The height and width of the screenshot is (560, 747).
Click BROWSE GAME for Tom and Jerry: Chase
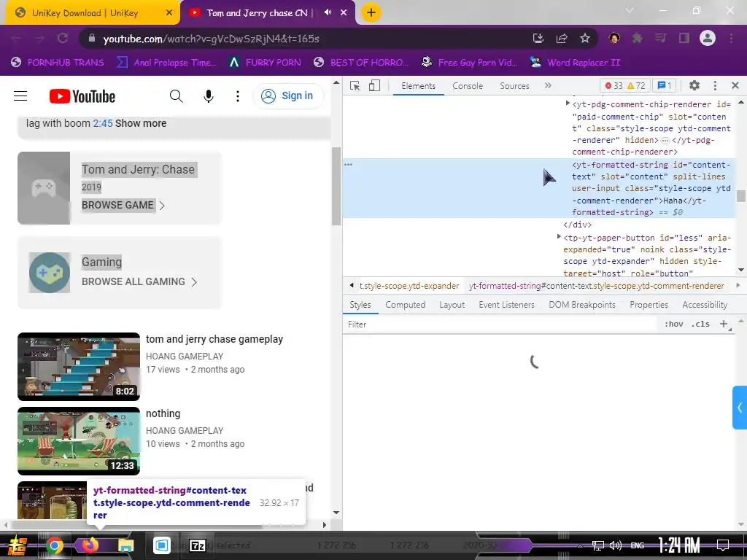[x=123, y=205]
